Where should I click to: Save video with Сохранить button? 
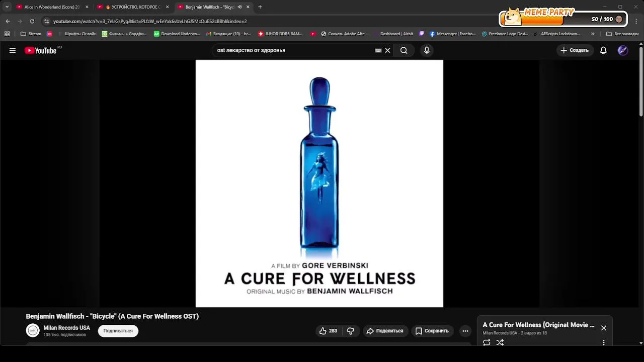pos(432,331)
